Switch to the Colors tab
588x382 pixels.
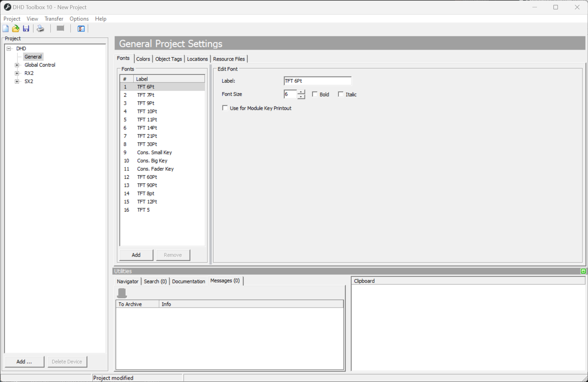pos(143,59)
